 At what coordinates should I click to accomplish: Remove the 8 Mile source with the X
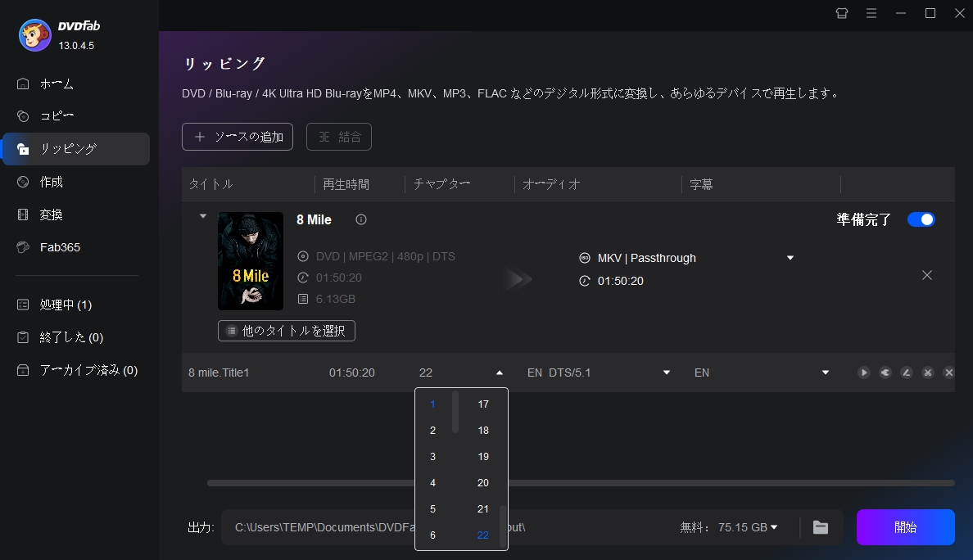click(927, 275)
